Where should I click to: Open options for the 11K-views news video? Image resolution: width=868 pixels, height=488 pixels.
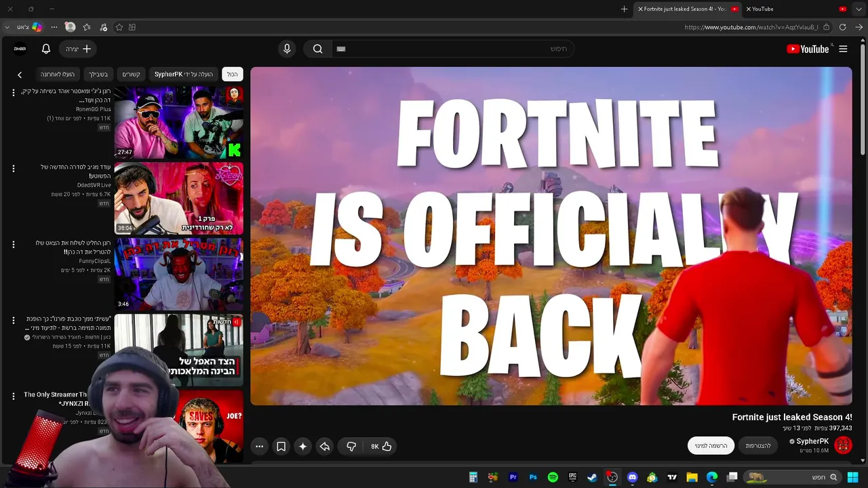(x=13, y=320)
